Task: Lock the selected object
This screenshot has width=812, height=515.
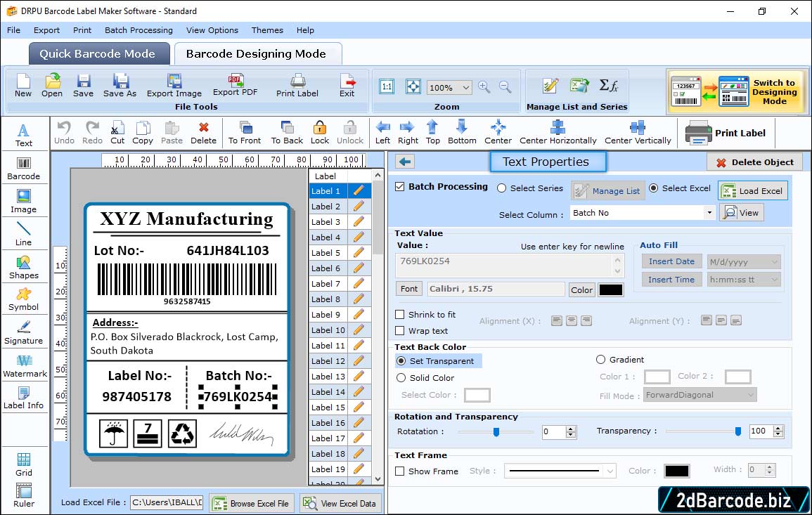Action: 320,132
